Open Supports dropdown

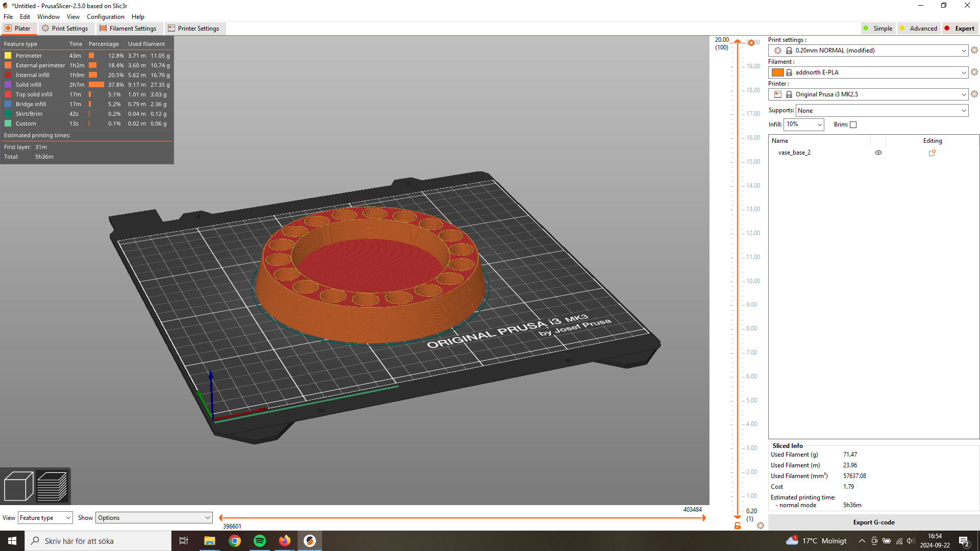pos(881,111)
